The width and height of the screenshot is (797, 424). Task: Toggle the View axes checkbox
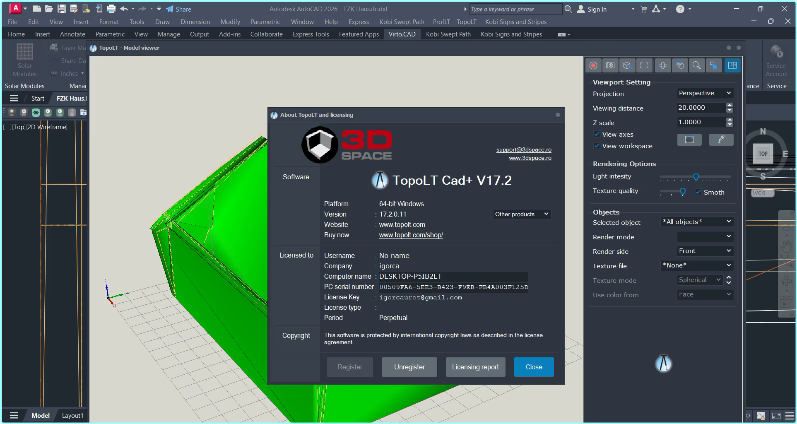[597, 134]
